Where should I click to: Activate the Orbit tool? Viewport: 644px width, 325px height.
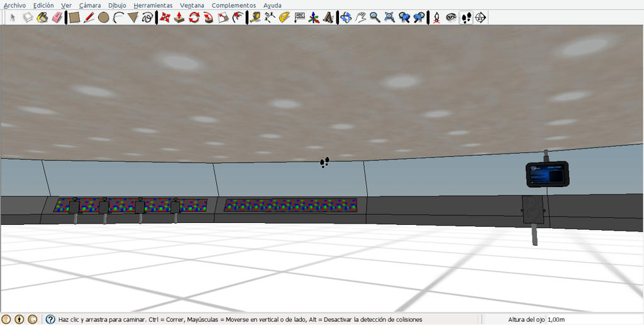pos(346,17)
